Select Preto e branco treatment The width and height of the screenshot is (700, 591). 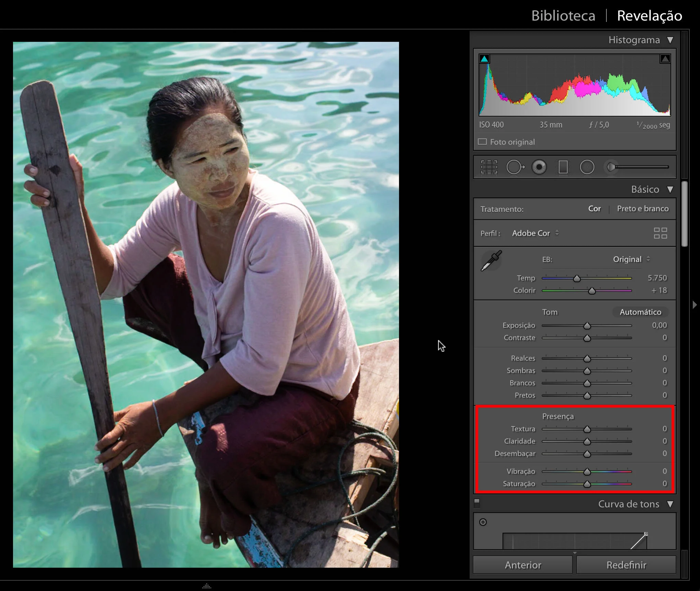point(643,209)
